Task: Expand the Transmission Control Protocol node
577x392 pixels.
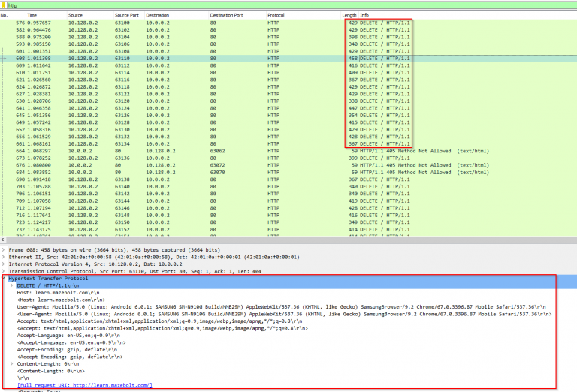Action: (3, 271)
